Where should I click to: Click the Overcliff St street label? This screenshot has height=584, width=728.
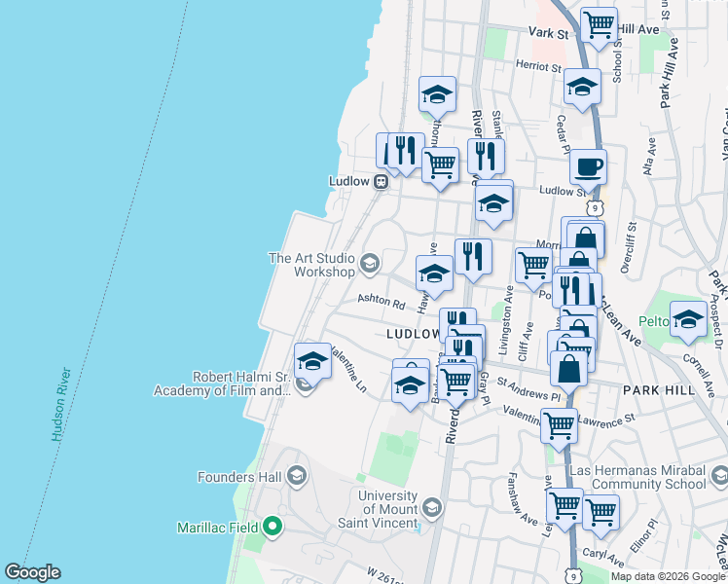point(629,247)
